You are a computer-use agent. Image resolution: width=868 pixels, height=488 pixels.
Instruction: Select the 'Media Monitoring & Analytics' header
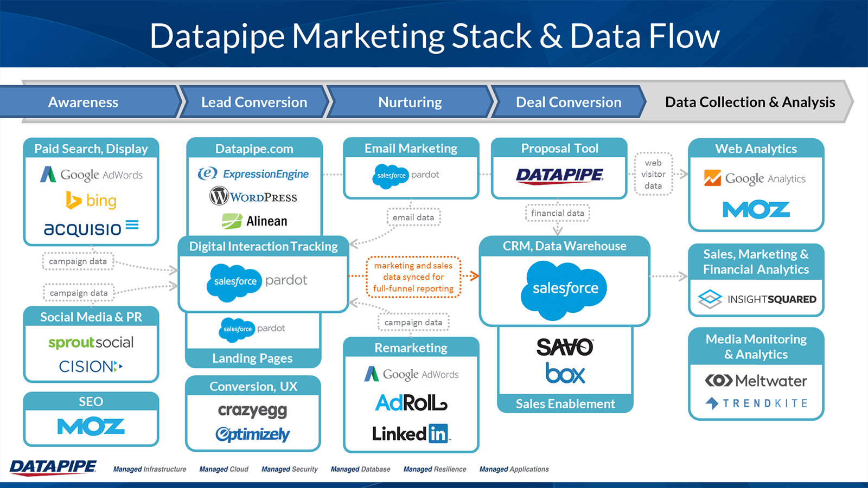756,346
